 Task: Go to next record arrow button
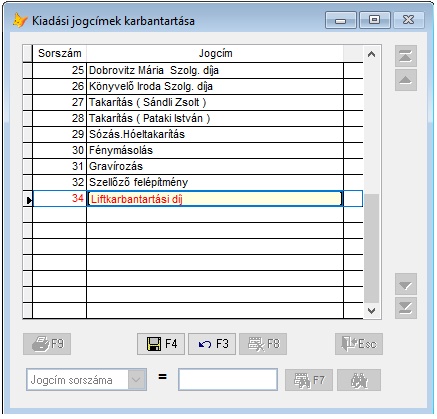click(x=406, y=284)
